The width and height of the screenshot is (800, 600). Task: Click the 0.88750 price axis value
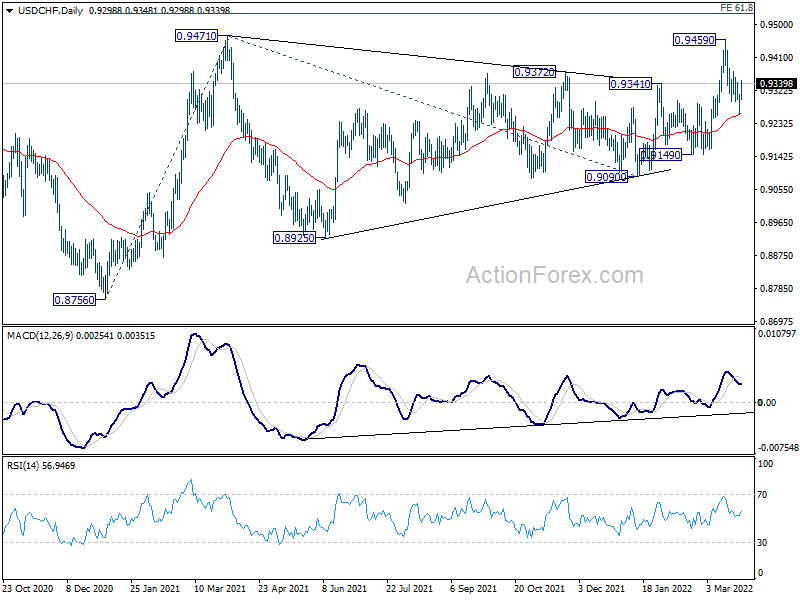(777, 256)
